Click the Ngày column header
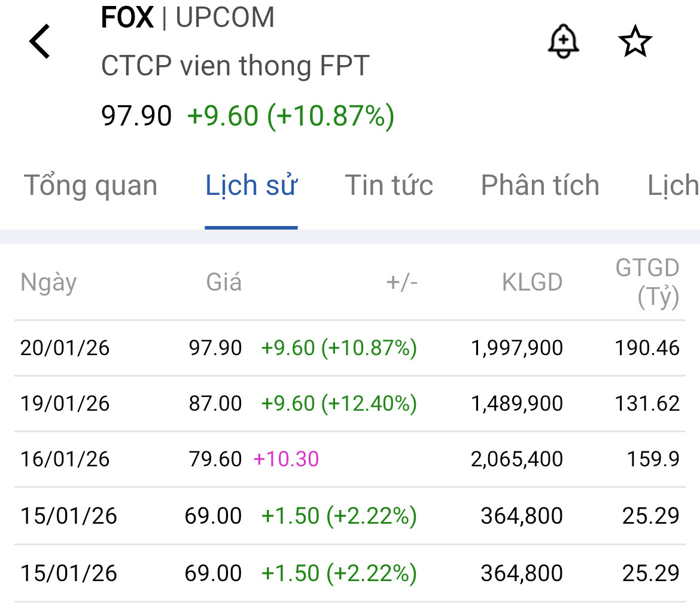The image size is (700, 611). point(48,282)
